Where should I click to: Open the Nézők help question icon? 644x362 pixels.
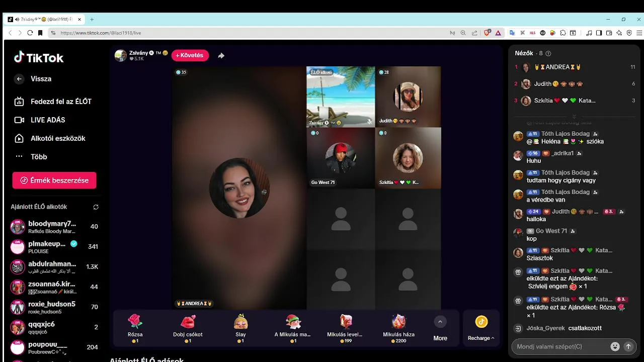548,53
